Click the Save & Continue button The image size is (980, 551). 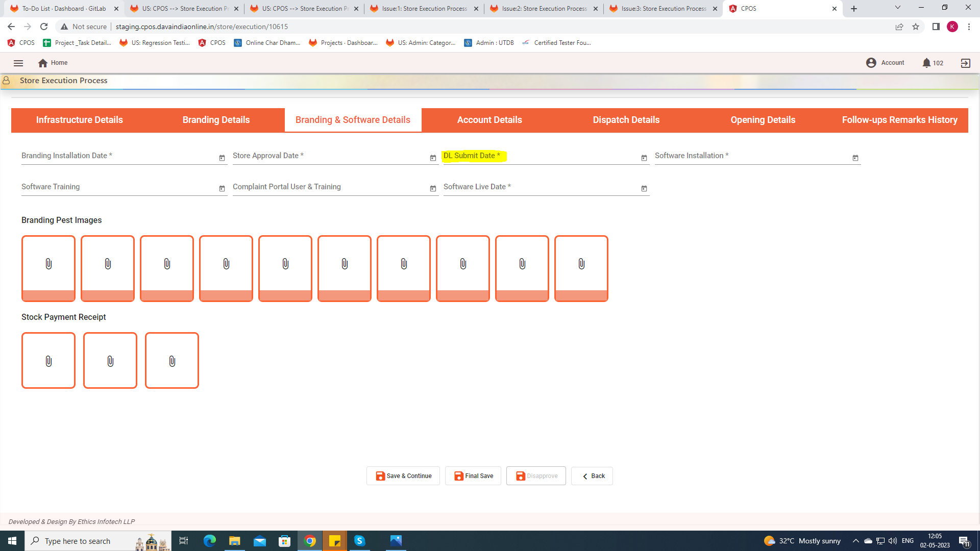(403, 476)
